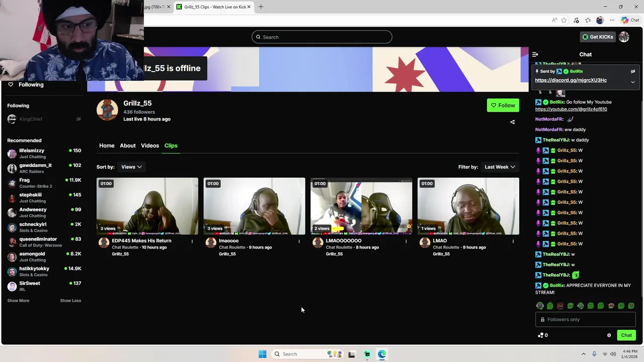Expand the pinned message chevron
644x362 pixels.
pyautogui.click(x=633, y=82)
